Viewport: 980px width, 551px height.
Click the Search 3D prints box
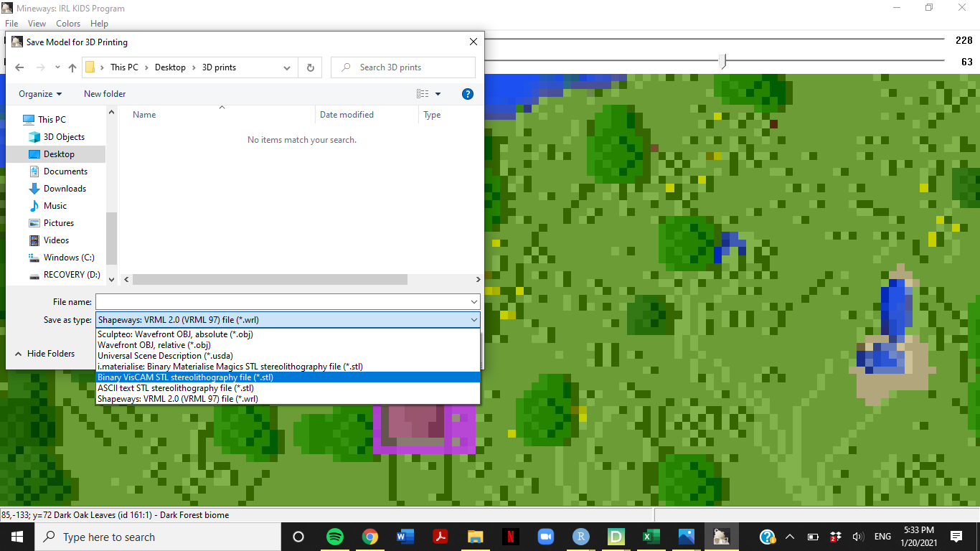click(x=403, y=67)
